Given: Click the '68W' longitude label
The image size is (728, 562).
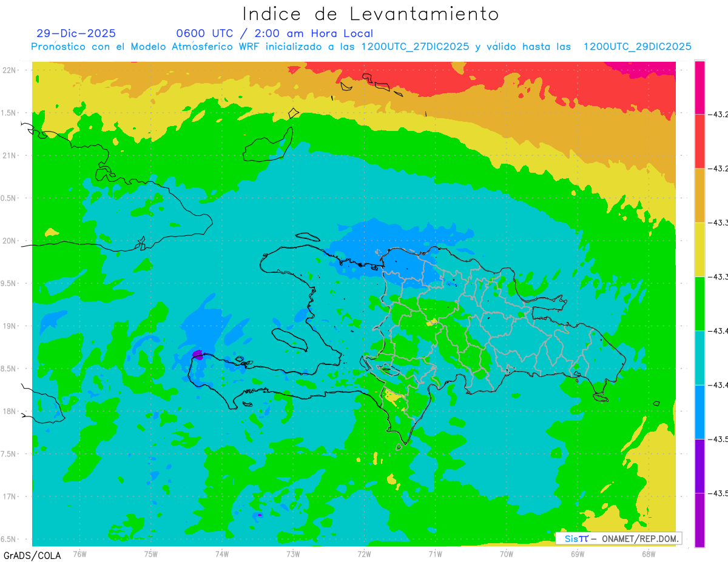Looking at the screenshot, I should point(649,554).
